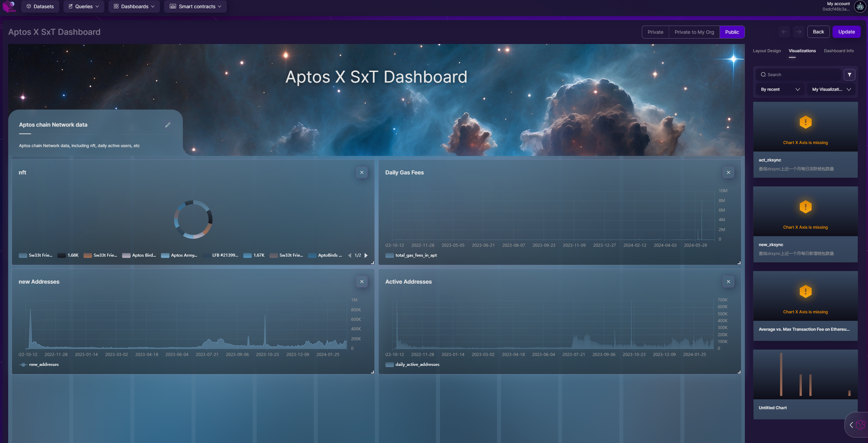Set dashboard visibility to Private
The width and height of the screenshot is (868, 443).
tap(655, 32)
